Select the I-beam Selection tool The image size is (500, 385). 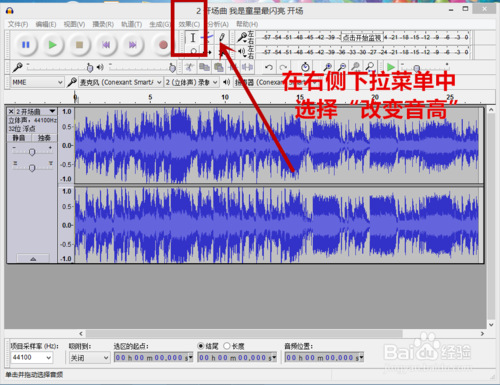point(193,38)
